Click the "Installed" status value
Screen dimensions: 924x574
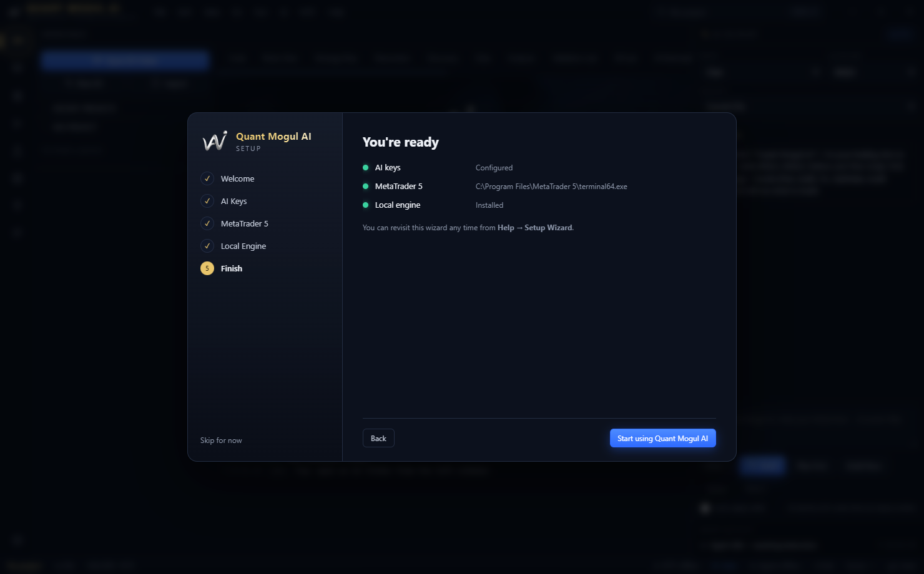tap(489, 205)
